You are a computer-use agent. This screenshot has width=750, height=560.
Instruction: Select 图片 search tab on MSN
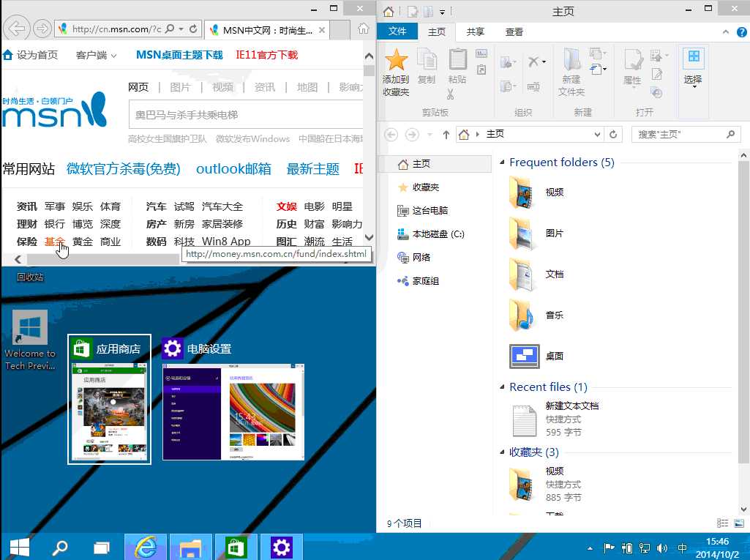pyautogui.click(x=180, y=87)
